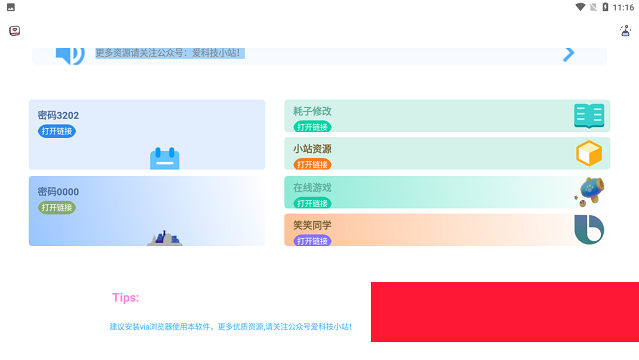Select the 密码3202 card title
Screen dimensions: 639x360
pos(58,115)
